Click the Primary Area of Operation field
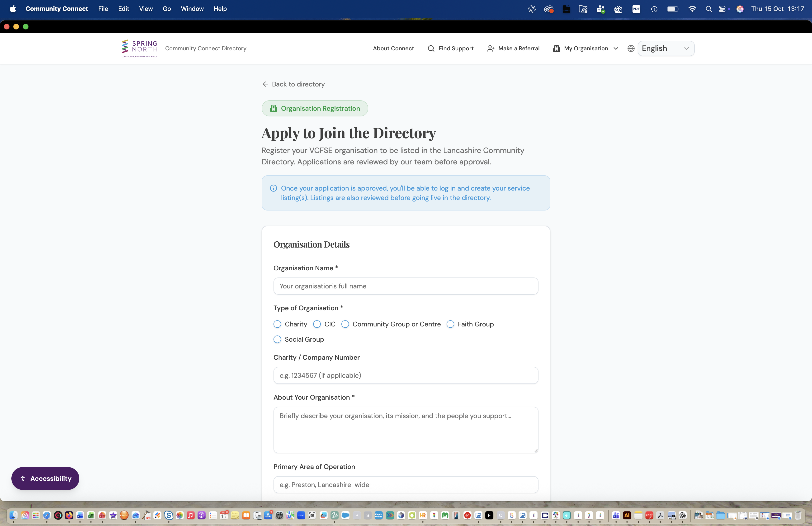This screenshot has width=812, height=526. [406, 485]
